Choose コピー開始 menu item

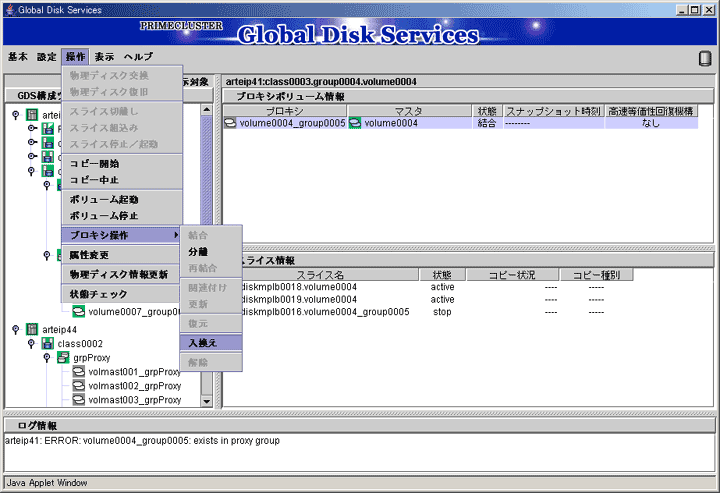click(x=122, y=163)
